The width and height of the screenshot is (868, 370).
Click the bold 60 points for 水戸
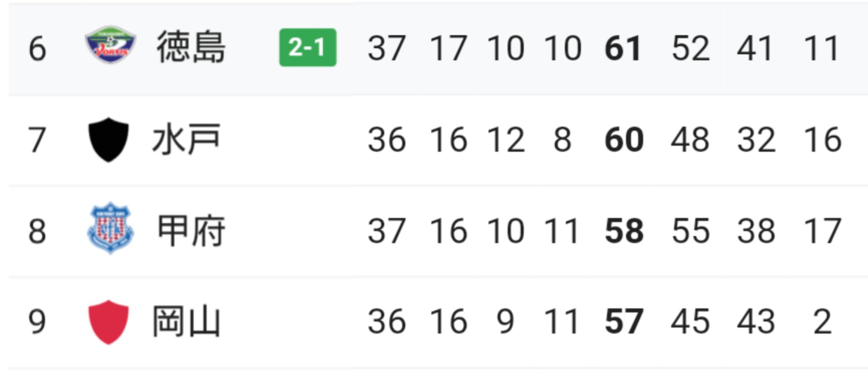coord(624,140)
